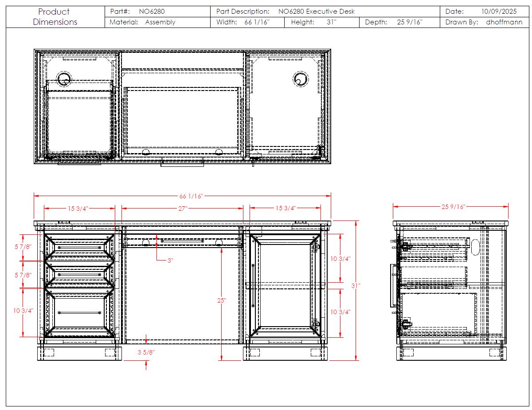The image size is (532, 410).
Task: Select the Part# NO6280 field
Action: click(x=152, y=12)
